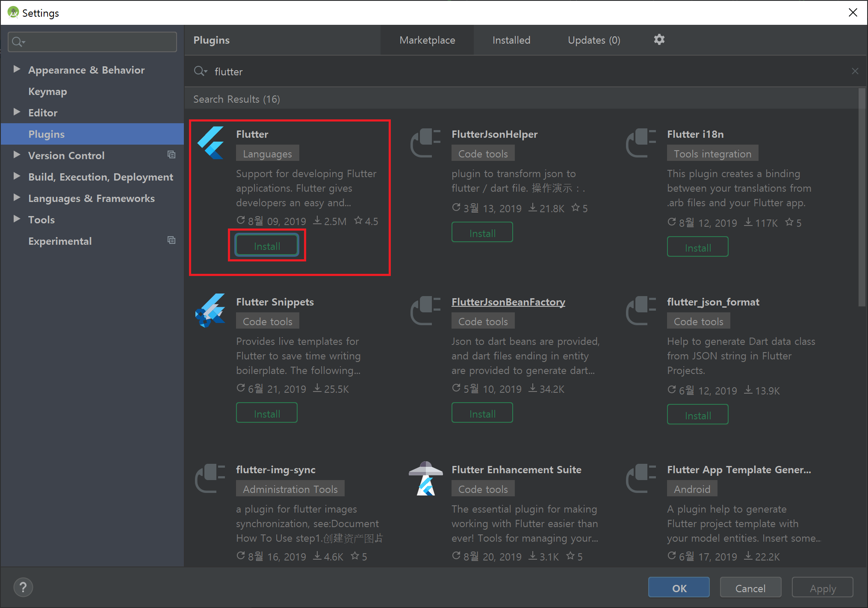Switch to the Installed tab
868x608 pixels.
tap(511, 40)
